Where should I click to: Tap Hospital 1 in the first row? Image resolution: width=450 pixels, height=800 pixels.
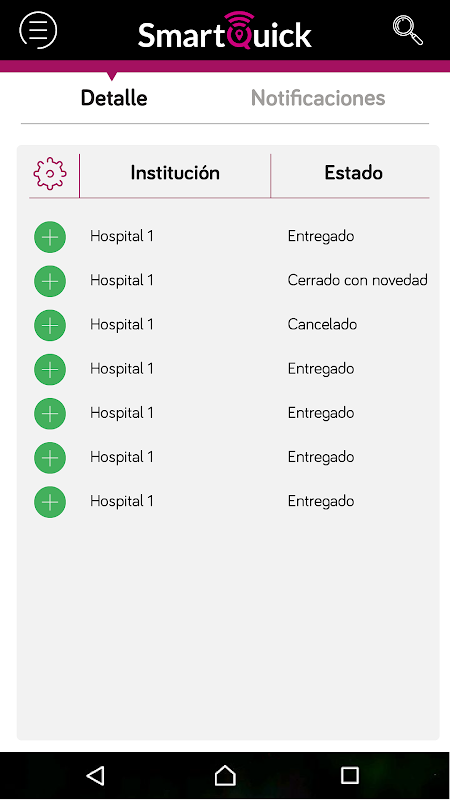pos(121,236)
